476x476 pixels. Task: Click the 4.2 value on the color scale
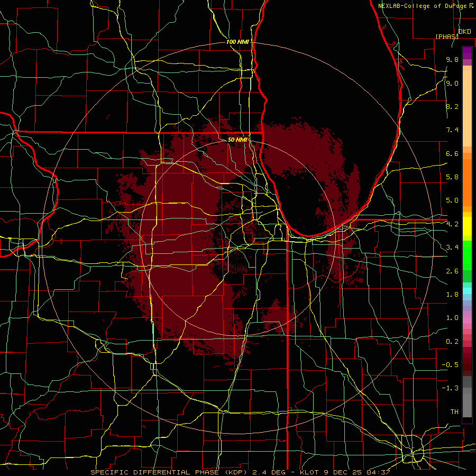(x=452, y=224)
